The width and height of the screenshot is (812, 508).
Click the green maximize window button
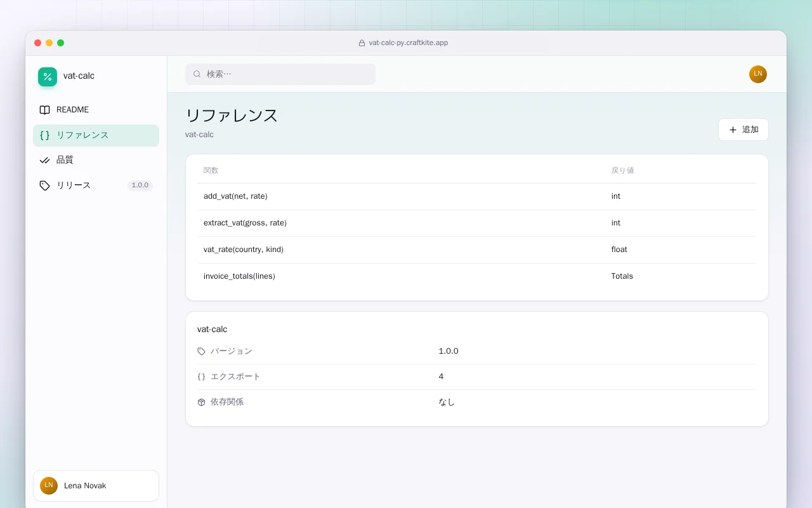tap(61, 43)
